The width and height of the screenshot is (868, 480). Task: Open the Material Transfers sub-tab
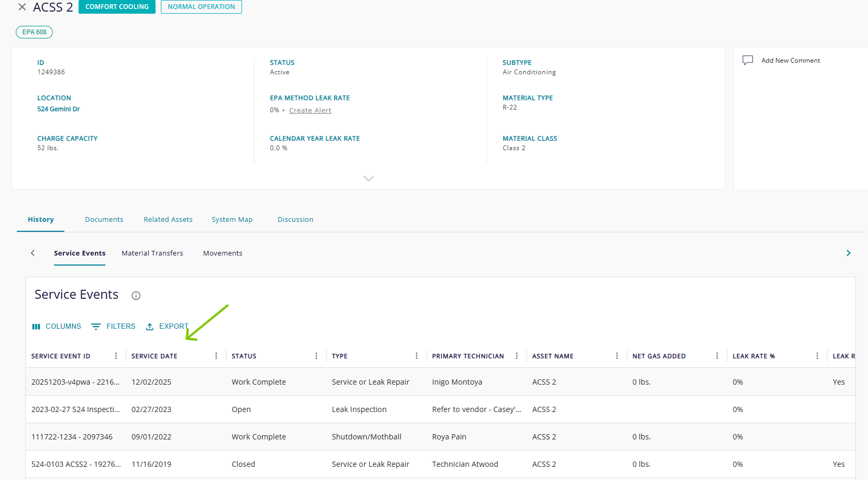[152, 253]
